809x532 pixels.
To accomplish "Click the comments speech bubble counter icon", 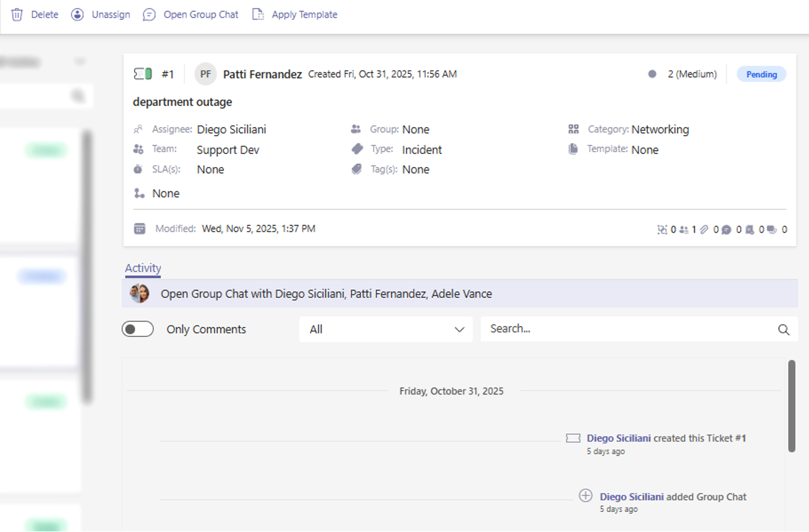I will 726,230.
